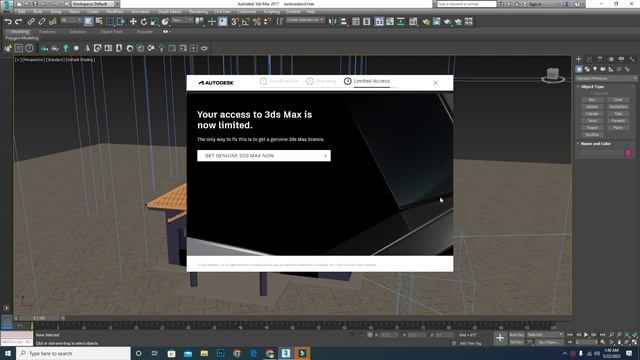Toggle Percent Snap
This screenshot has height=360, width=640.
[257, 22]
